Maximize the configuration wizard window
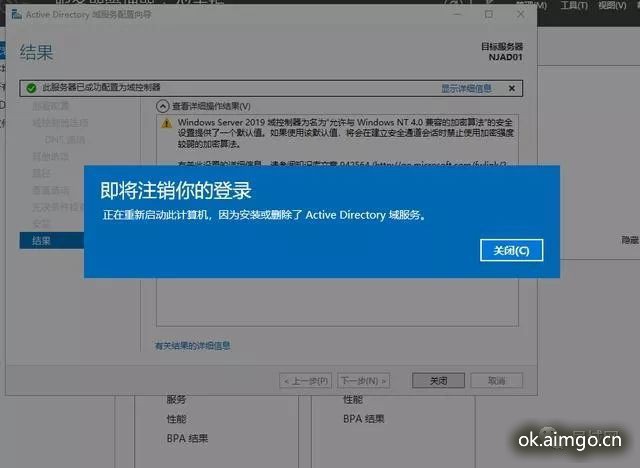 point(489,14)
